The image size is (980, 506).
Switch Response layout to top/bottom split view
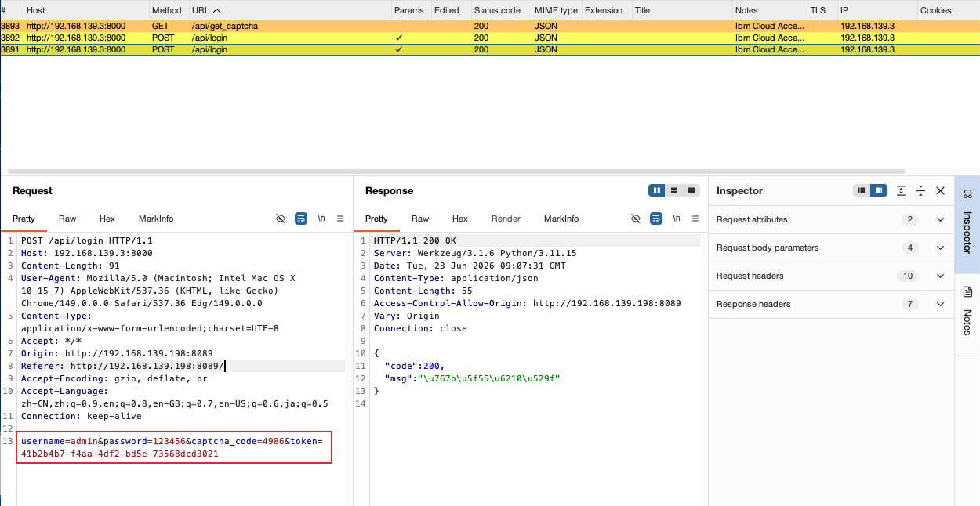674,190
